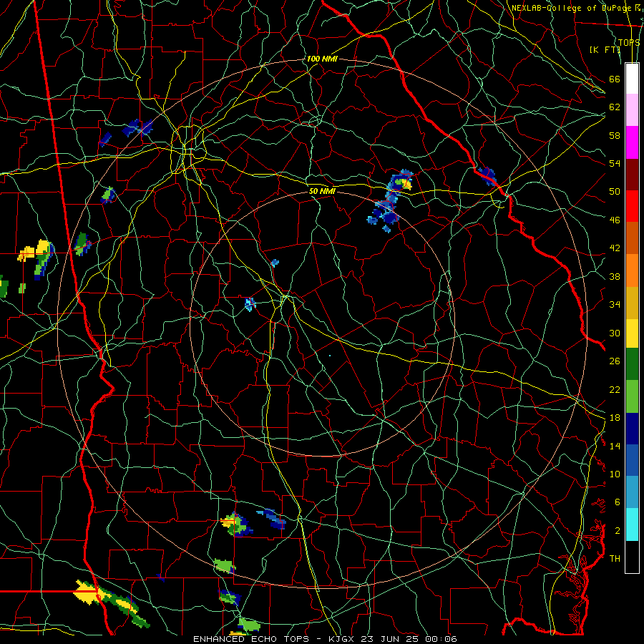
Task: Select the light blue legend swatch
Action: 632,492
